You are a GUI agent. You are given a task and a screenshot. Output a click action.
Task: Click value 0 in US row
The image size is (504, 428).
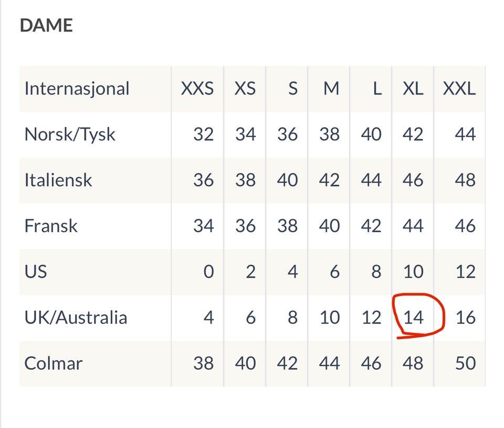pos(208,272)
